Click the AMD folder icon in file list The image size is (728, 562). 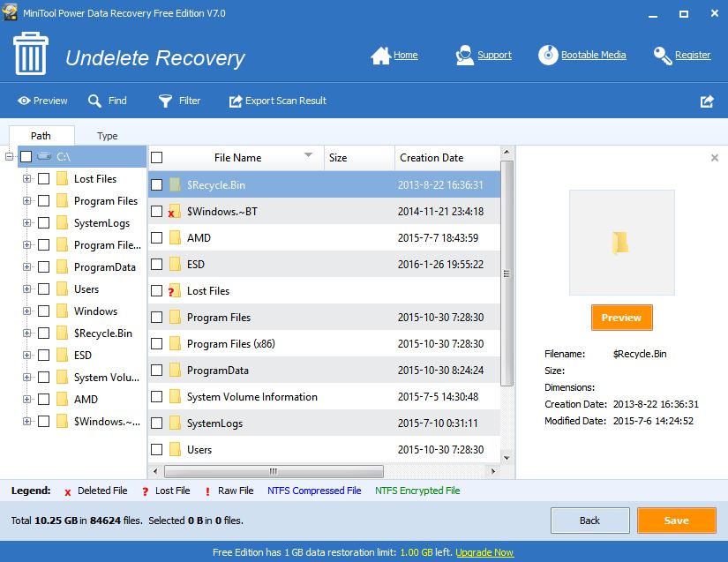pyautogui.click(x=175, y=237)
